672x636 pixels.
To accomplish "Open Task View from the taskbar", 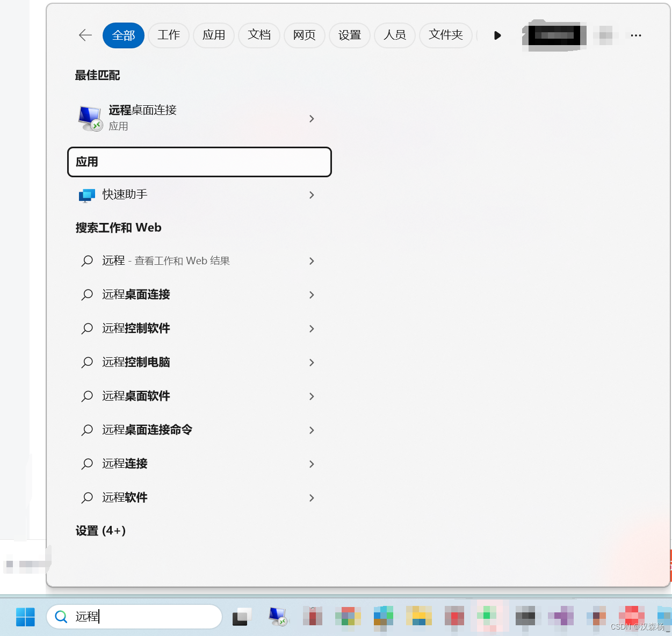I will 242,617.
